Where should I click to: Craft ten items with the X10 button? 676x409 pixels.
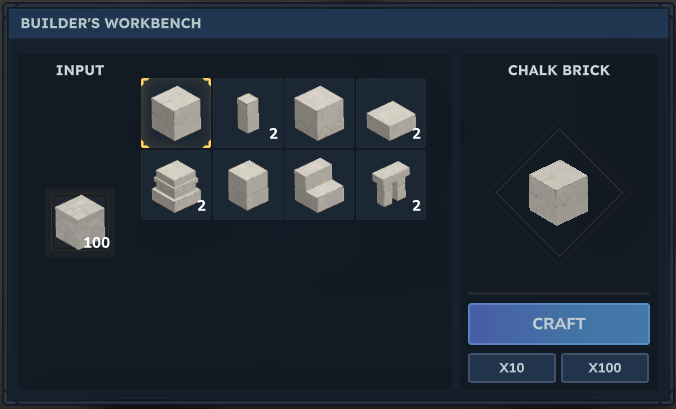[512, 368]
